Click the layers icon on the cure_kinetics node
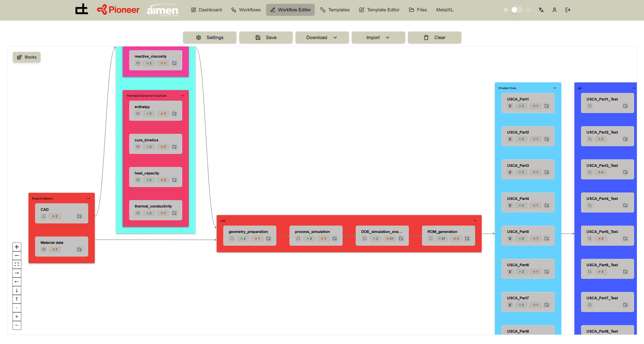This screenshot has width=644, height=344. pyautogui.click(x=137, y=147)
